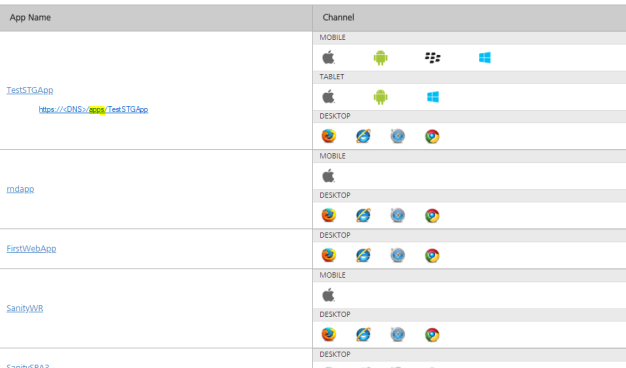Open the SanityWR app link
This screenshot has width=626, height=368.
(x=25, y=308)
